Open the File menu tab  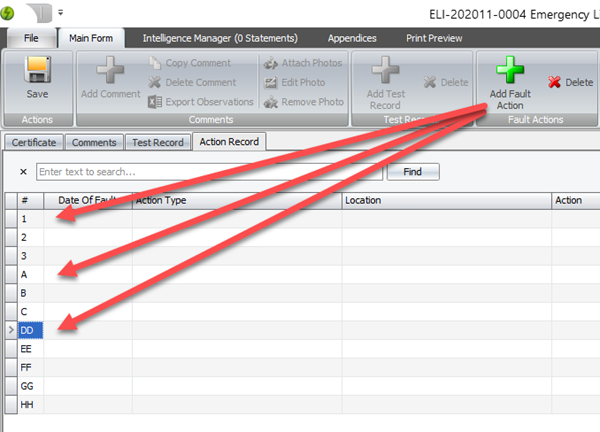tap(31, 38)
